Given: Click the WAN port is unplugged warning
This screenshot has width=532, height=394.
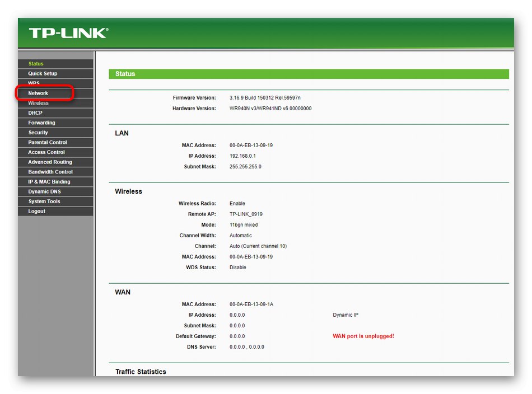Looking at the screenshot, I should click(x=363, y=336).
